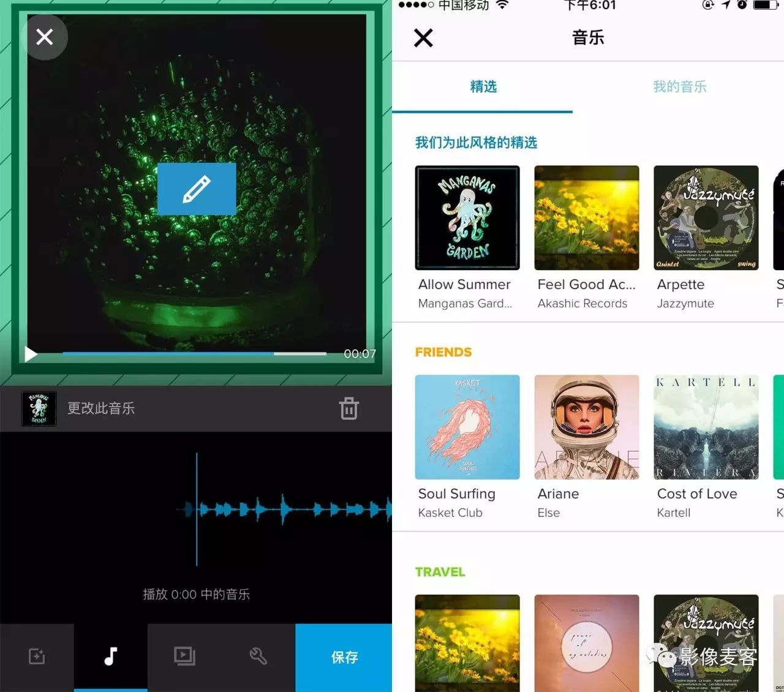
Task: Open the FRIENDS category heading
Action: click(x=443, y=352)
